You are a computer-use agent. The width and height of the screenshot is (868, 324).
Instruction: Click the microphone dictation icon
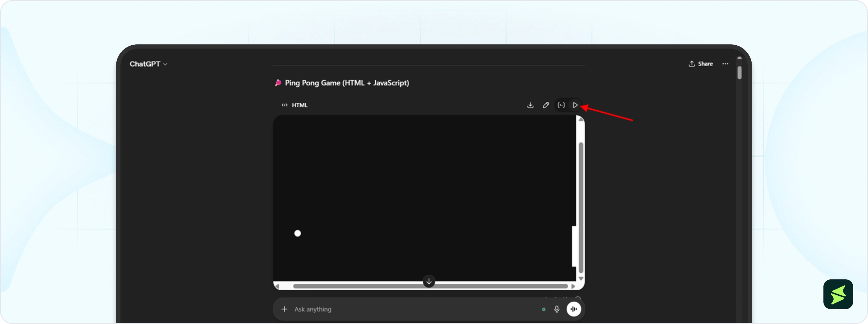(x=557, y=309)
